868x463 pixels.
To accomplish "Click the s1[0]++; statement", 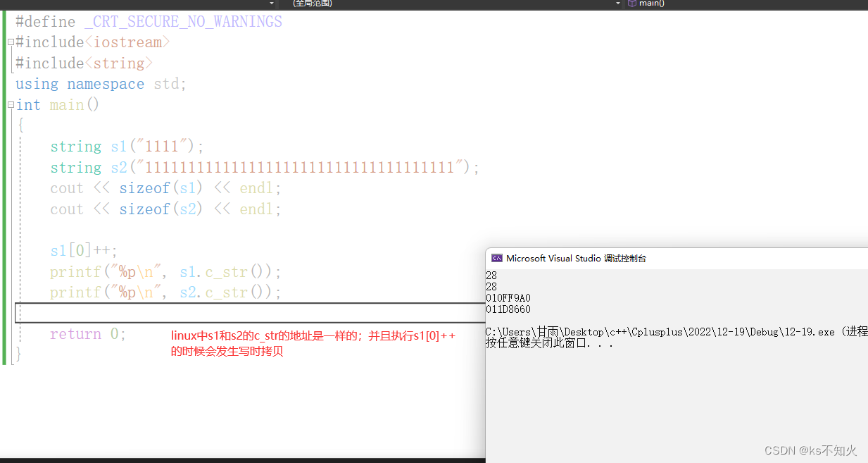I will coord(84,251).
